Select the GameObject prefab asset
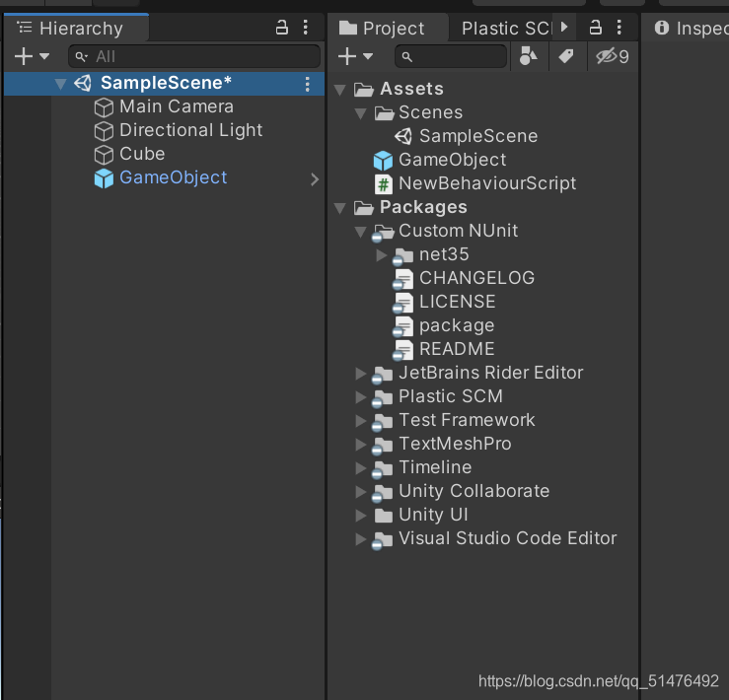 (x=452, y=160)
